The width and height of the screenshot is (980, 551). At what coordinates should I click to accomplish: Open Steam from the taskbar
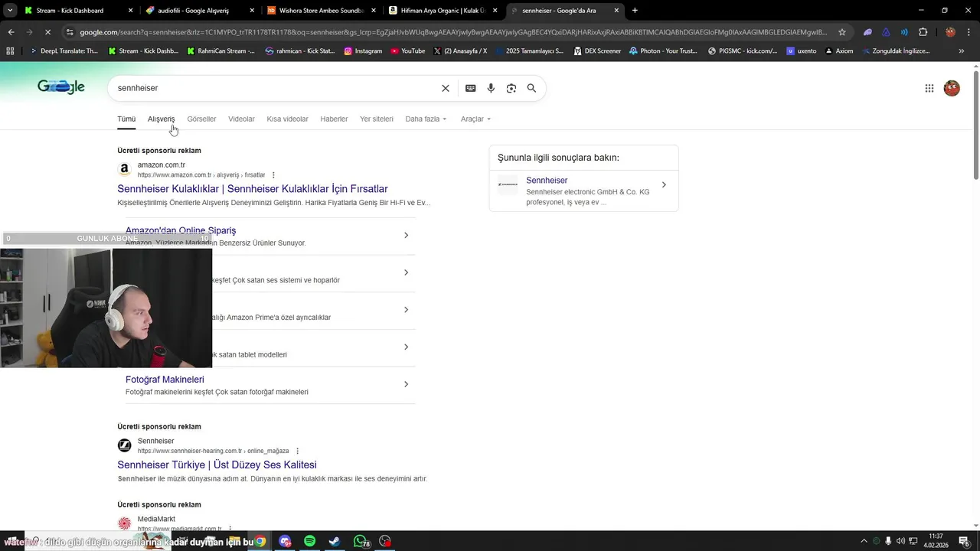pyautogui.click(x=335, y=541)
